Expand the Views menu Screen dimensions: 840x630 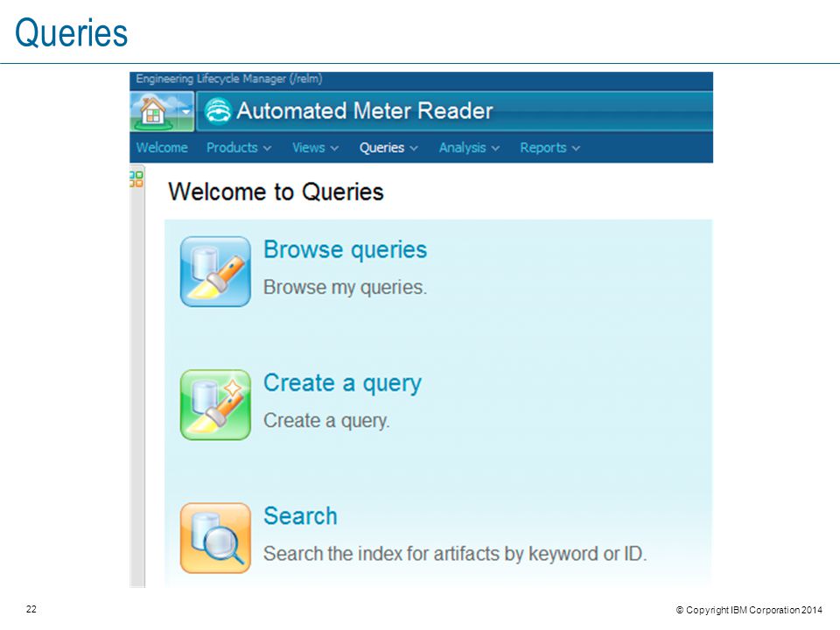[x=316, y=147]
